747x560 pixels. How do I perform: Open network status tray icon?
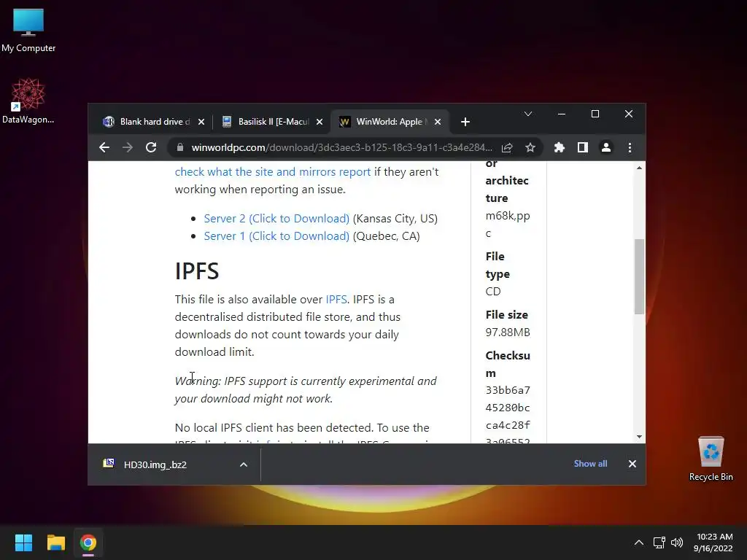(x=659, y=542)
